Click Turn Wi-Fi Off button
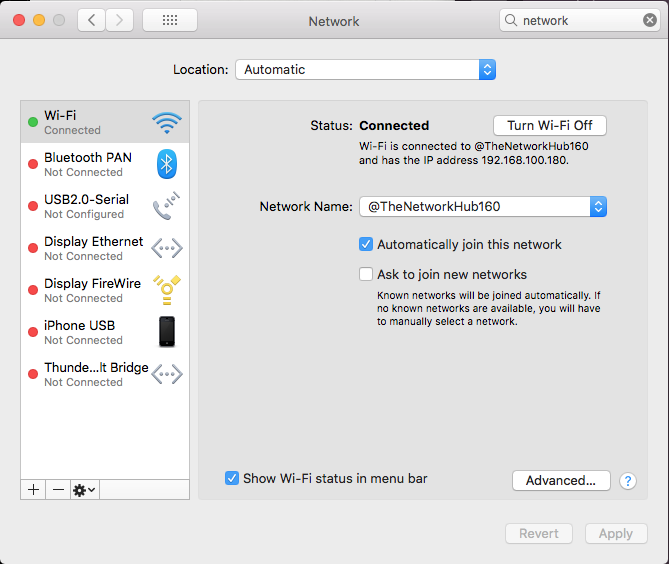669x564 pixels. (x=550, y=126)
